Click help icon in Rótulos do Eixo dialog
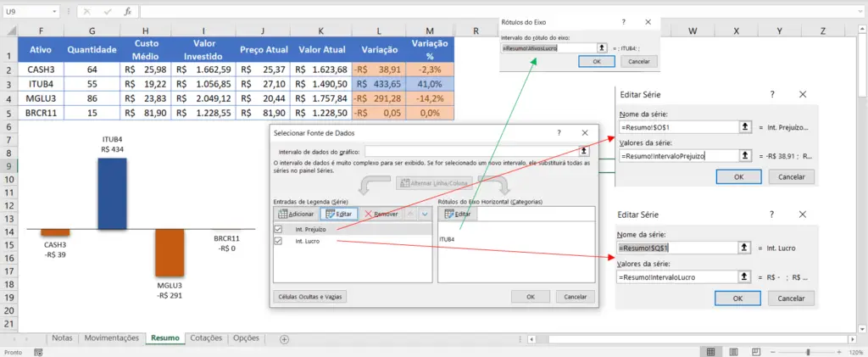 tap(624, 22)
